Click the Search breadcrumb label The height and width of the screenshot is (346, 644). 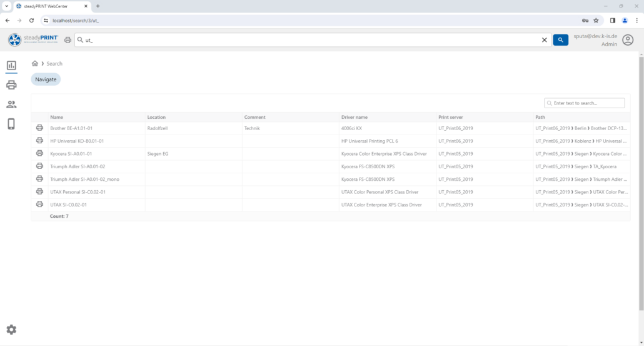54,64
